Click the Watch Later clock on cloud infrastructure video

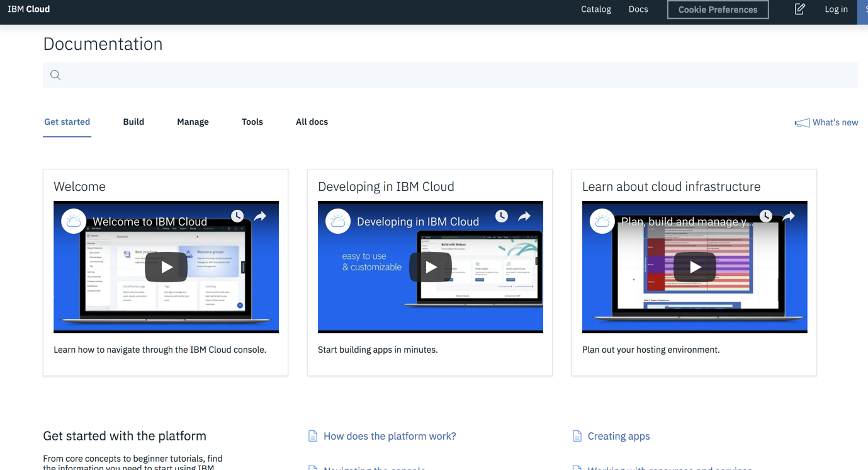point(765,215)
